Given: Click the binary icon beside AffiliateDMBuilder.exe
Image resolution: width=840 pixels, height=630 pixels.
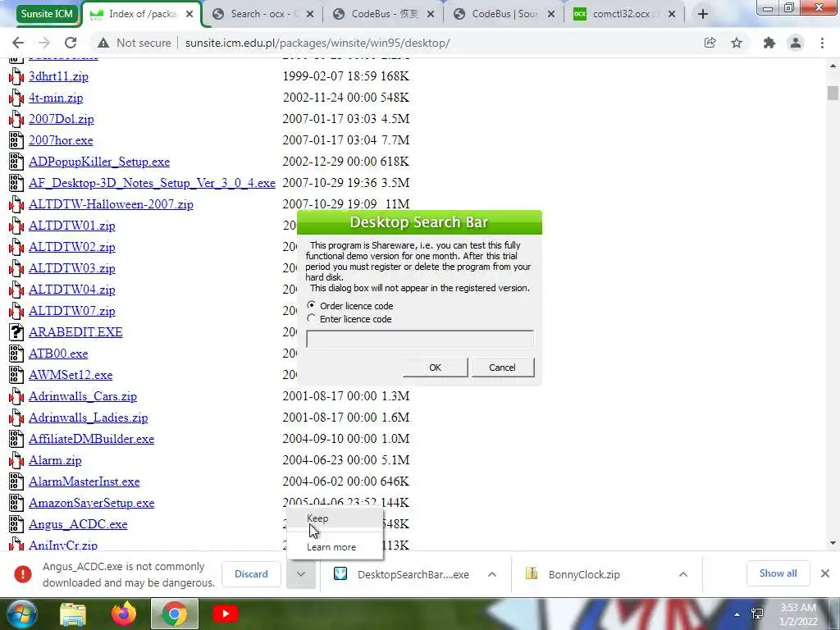Looking at the screenshot, I should 16,439.
